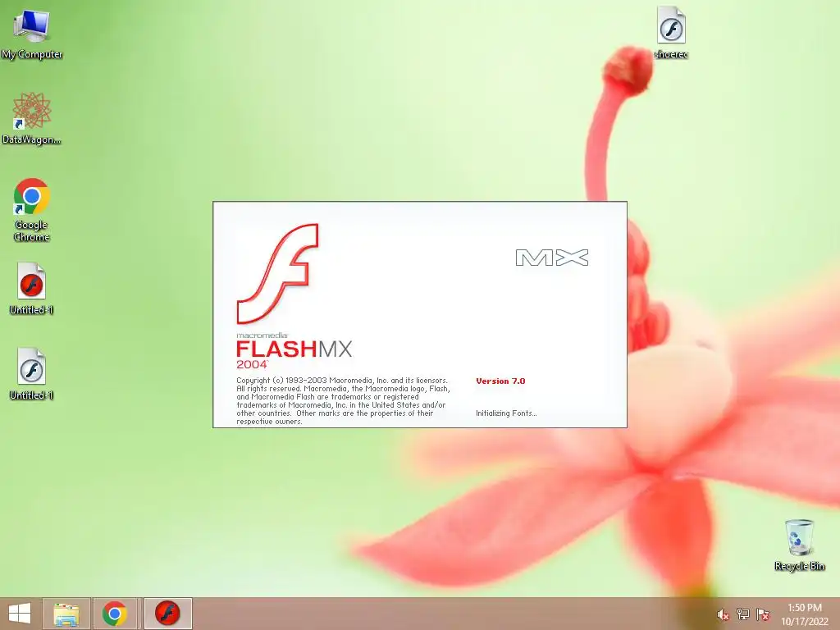Open the Recycle Bin icon

[799, 545]
